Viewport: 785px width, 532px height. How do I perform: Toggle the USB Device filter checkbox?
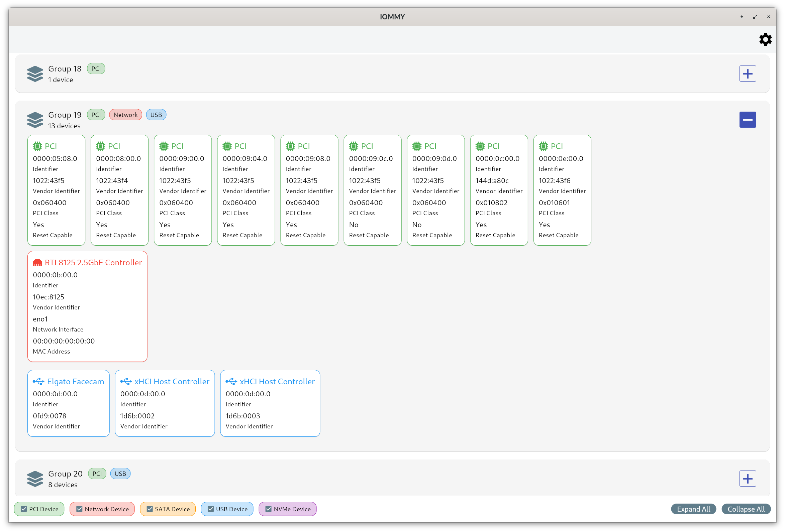click(x=211, y=509)
